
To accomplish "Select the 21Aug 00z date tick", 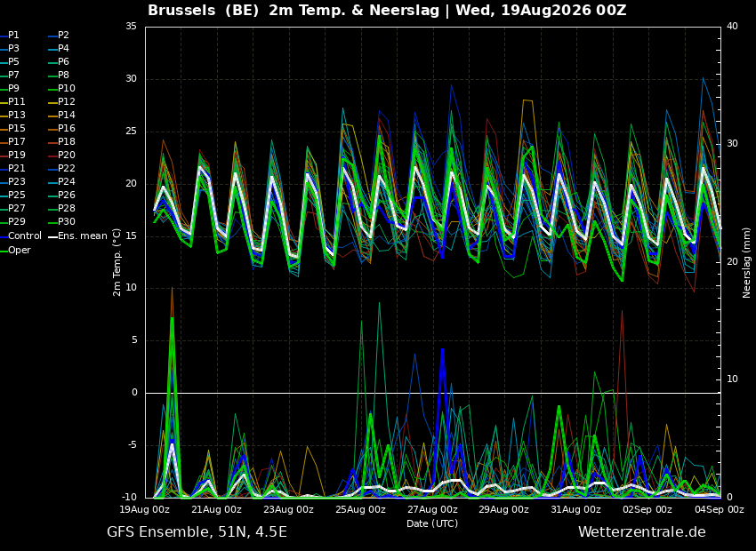I will point(217,509).
